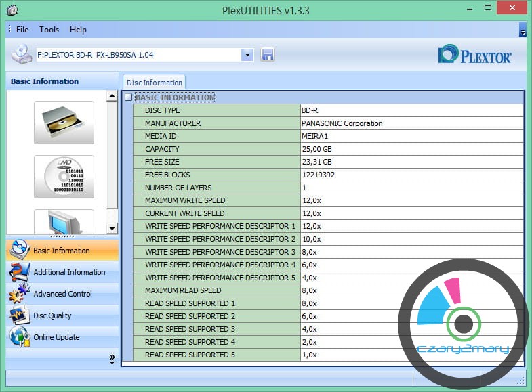532x392 pixels.
Task: Open the Basic Information section
Action: pyautogui.click(x=62, y=251)
